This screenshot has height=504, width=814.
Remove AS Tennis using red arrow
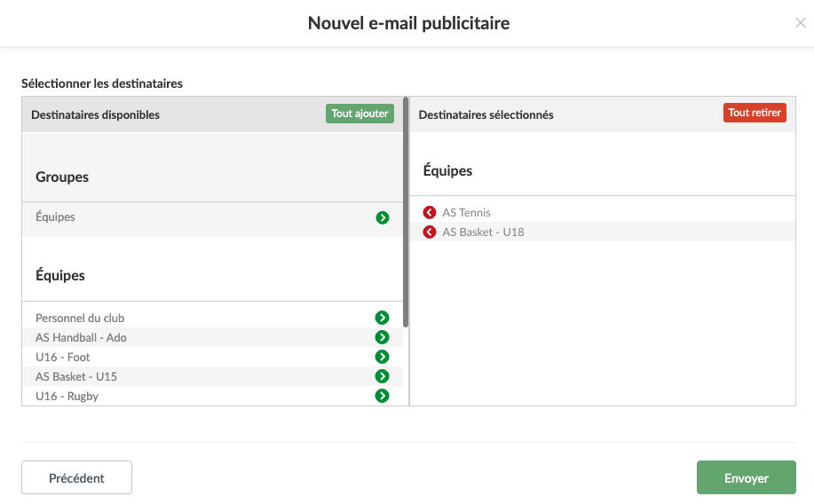tap(430, 212)
